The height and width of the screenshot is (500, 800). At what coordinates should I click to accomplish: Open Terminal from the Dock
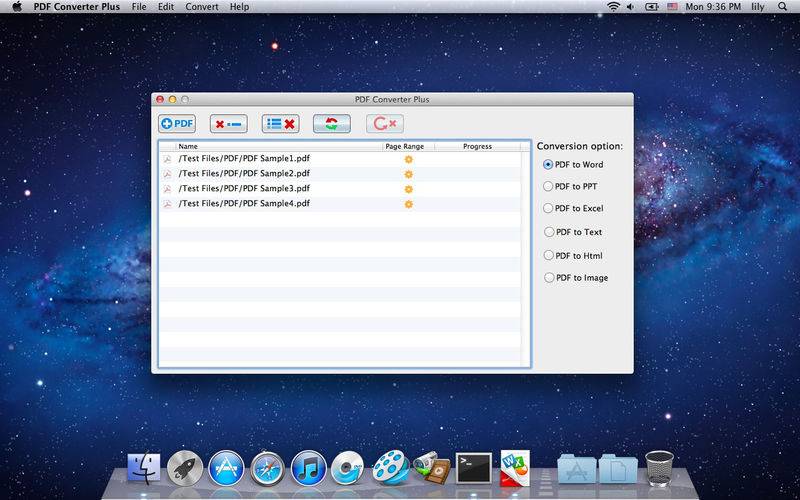[x=473, y=468]
